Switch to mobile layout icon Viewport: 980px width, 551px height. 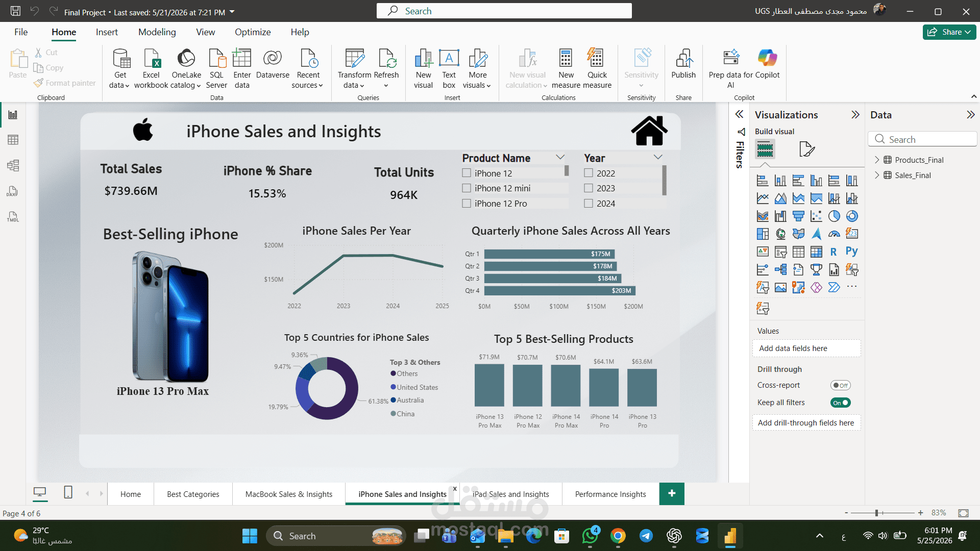(68, 492)
